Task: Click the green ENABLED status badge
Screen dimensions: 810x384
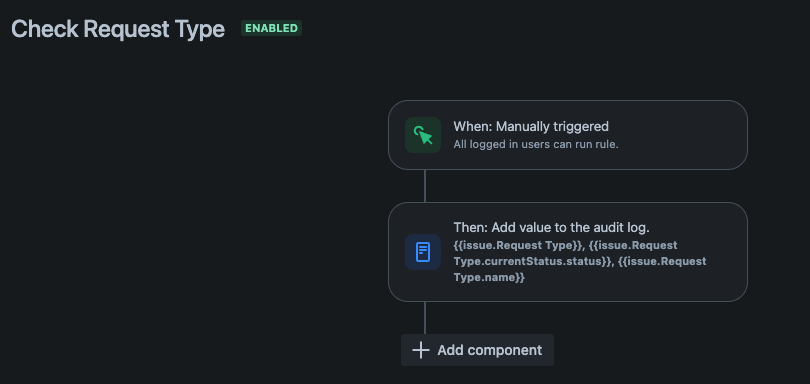Action: pyautogui.click(x=271, y=28)
